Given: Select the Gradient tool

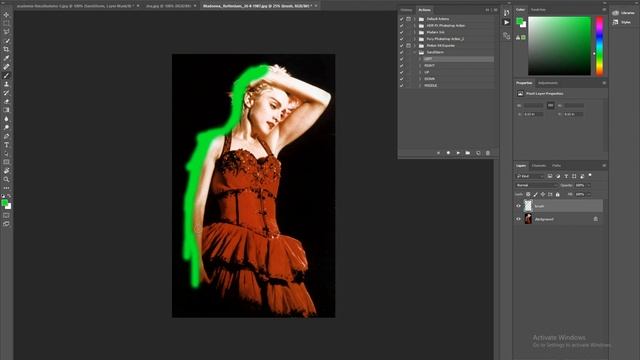Looking at the screenshot, I should (6, 110).
